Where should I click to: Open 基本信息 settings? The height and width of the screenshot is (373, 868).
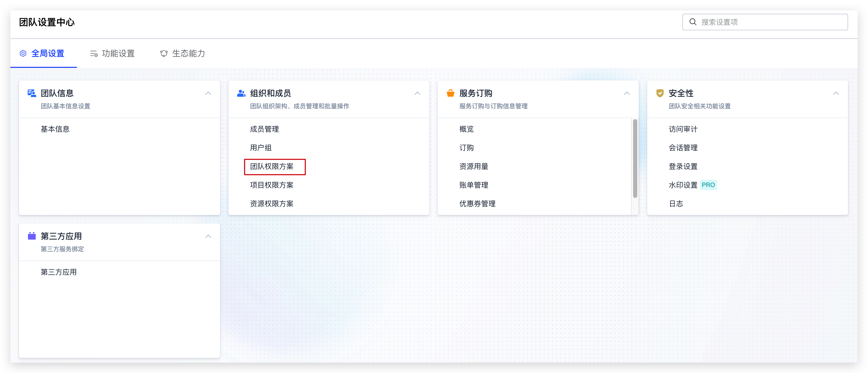(55, 129)
